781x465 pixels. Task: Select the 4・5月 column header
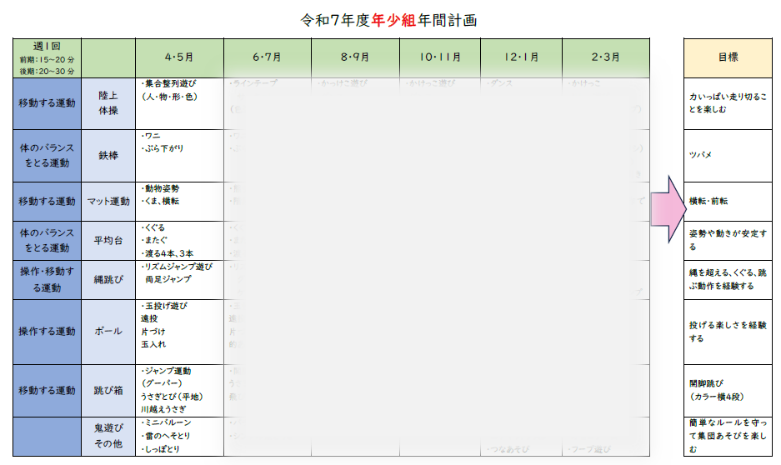pyautogui.click(x=179, y=58)
